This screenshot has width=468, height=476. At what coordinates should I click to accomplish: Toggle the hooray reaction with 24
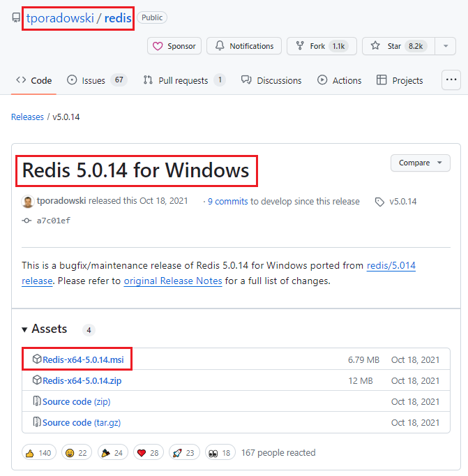[x=112, y=453]
